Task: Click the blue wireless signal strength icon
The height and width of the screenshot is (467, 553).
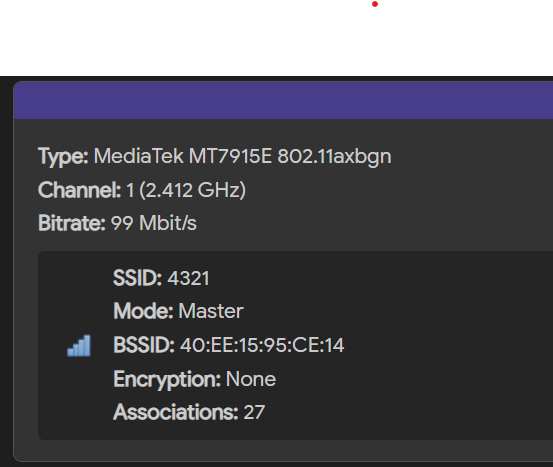Action: pos(79,346)
